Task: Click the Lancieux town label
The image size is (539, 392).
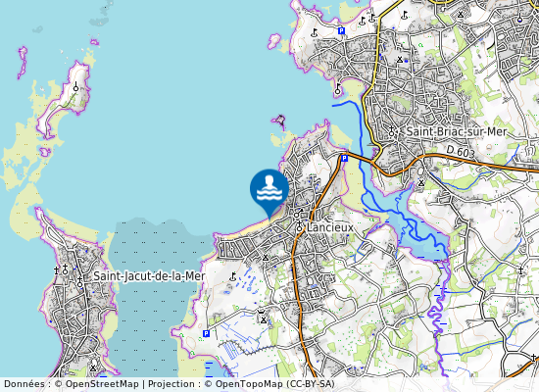Action: (329, 227)
